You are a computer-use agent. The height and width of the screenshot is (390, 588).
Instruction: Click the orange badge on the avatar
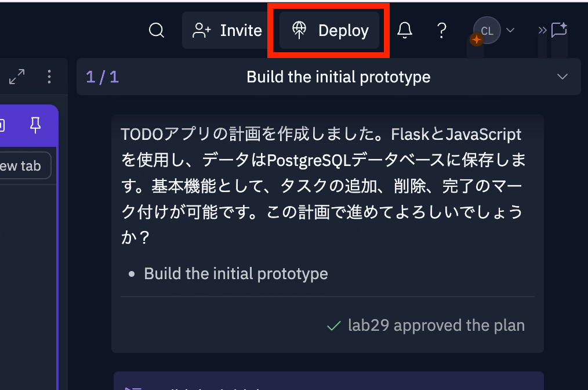(x=476, y=39)
